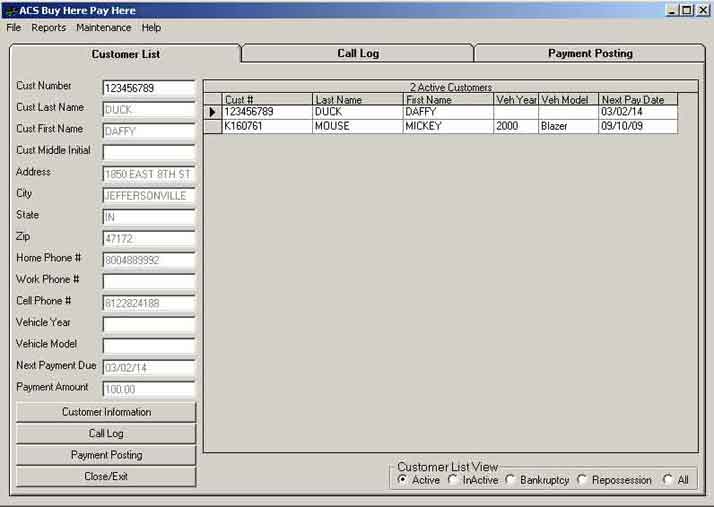Screen dimensions: 714x507
Task: Select the K160761 customer cell
Action: (x=267, y=126)
